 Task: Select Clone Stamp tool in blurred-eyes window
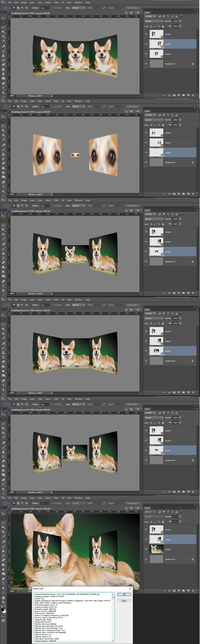pyautogui.click(x=3, y=154)
